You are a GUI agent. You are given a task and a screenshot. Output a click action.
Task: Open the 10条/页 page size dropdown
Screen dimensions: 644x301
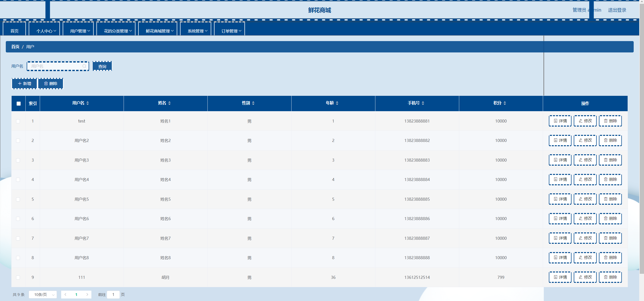coord(43,294)
